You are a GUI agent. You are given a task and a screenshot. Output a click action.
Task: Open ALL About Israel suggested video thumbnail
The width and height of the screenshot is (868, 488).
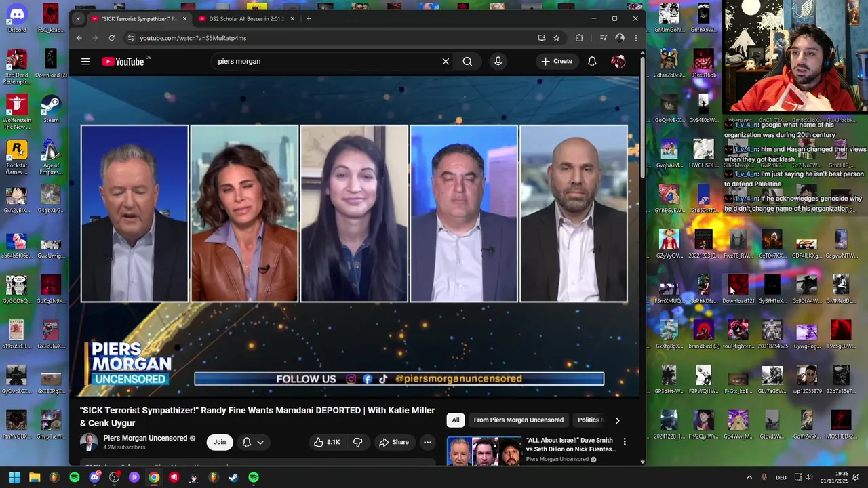(484, 451)
